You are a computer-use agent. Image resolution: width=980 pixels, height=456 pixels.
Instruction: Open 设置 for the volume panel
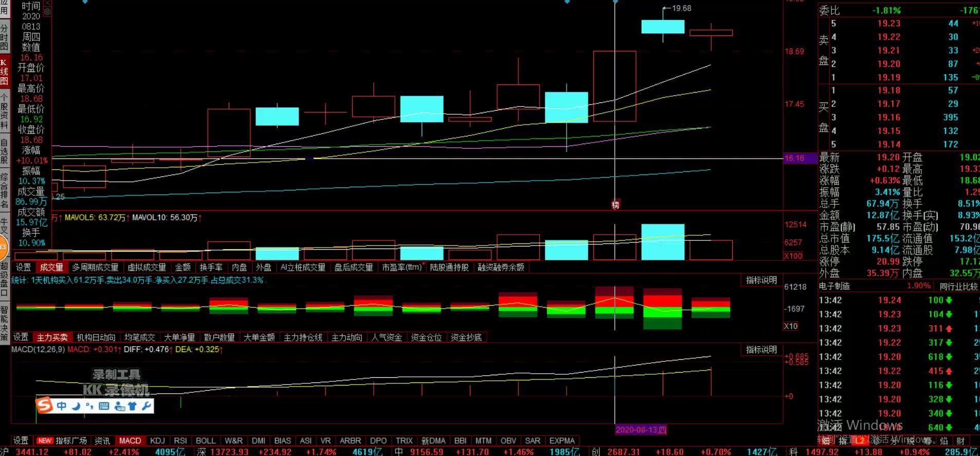[x=23, y=267]
